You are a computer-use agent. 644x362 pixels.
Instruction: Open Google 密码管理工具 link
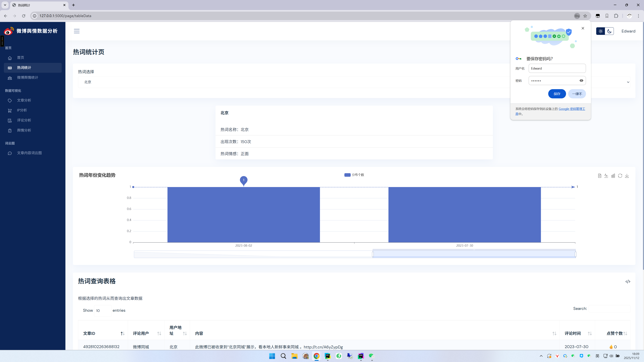click(x=572, y=109)
